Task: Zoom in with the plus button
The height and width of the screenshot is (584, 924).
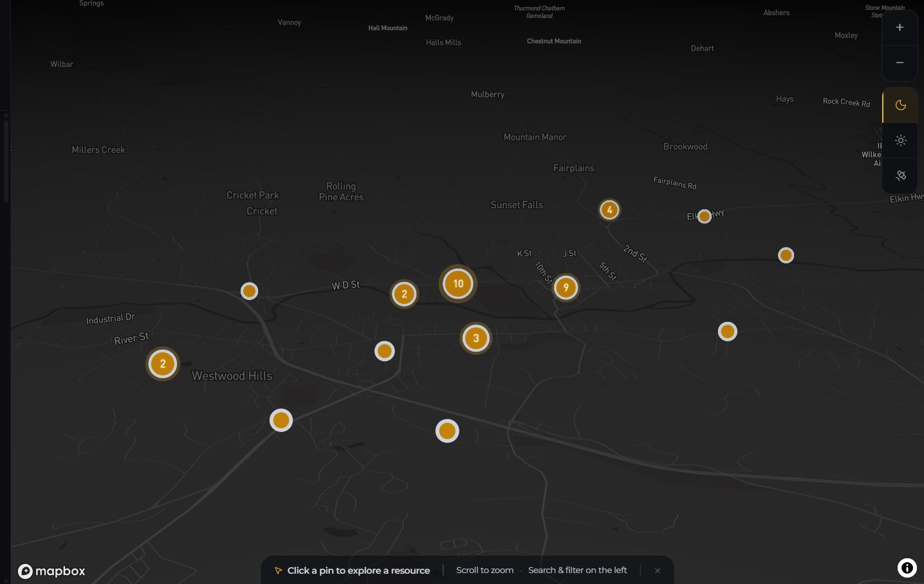Action: coord(900,28)
